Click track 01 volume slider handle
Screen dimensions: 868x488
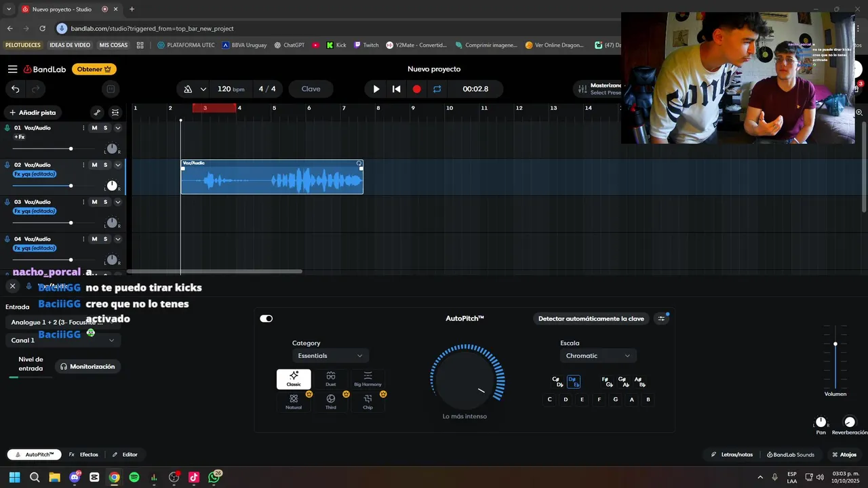click(71, 148)
